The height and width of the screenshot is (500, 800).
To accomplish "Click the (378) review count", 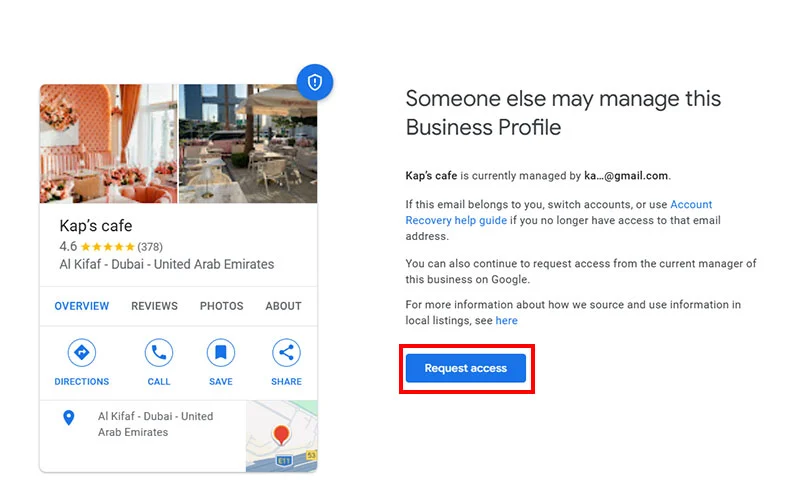I will [149, 246].
